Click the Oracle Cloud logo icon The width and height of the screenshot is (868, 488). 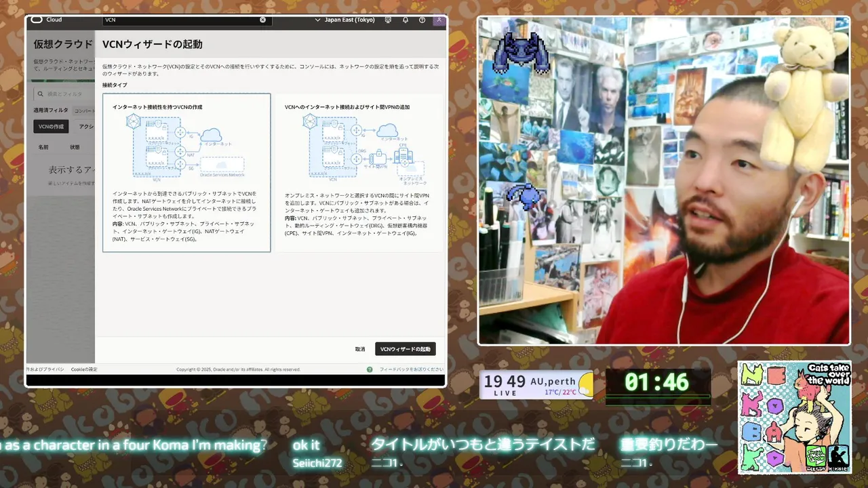click(x=37, y=20)
